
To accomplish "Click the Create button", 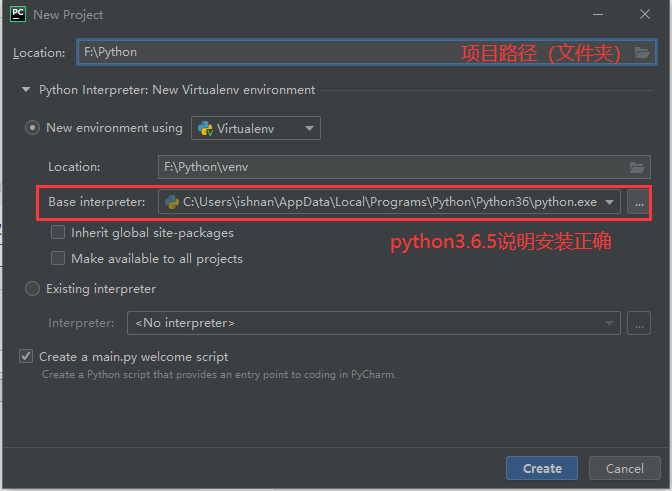I will click(542, 468).
